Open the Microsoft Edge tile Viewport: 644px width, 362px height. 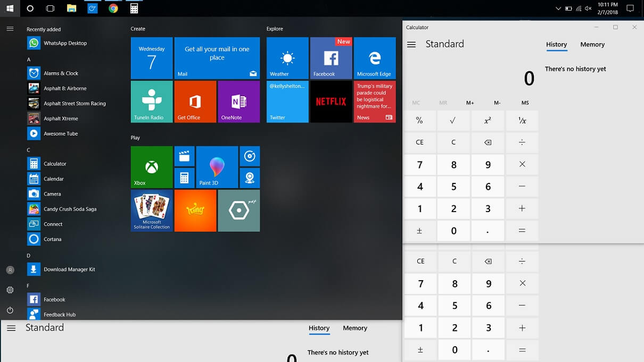[x=375, y=58]
